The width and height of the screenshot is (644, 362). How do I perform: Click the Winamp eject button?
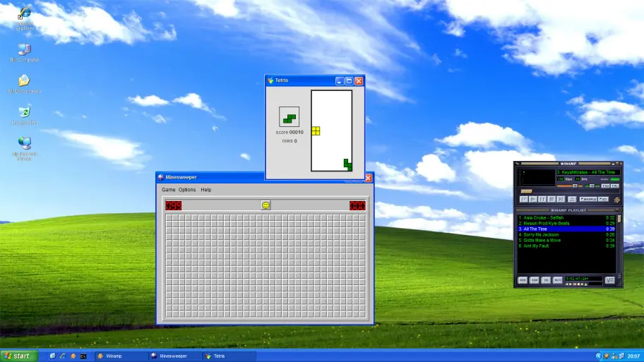click(572, 199)
